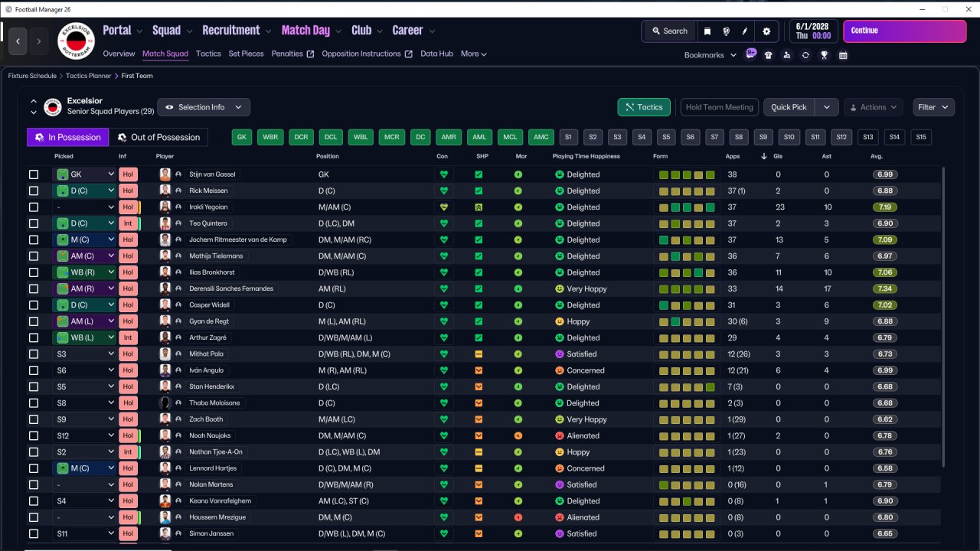Expand the Selection Info dropdown

(204, 107)
